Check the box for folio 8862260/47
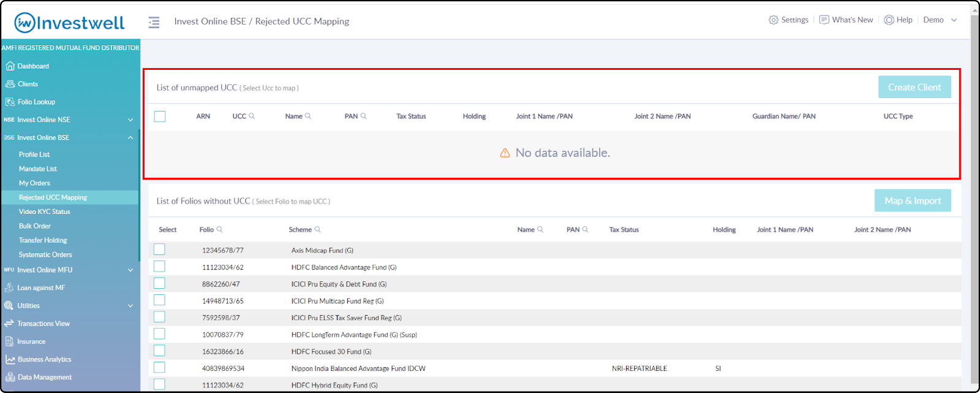The width and height of the screenshot is (980, 393). click(159, 283)
